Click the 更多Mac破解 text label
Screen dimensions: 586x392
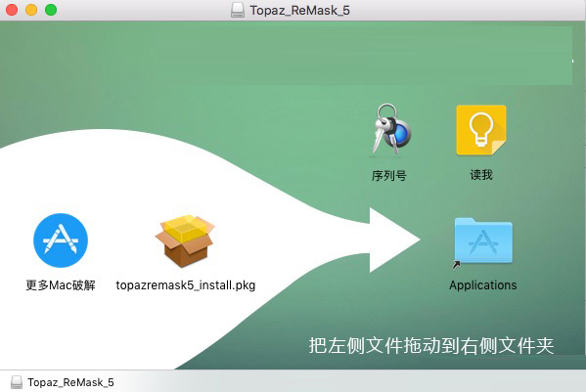click(x=61, y=285)
